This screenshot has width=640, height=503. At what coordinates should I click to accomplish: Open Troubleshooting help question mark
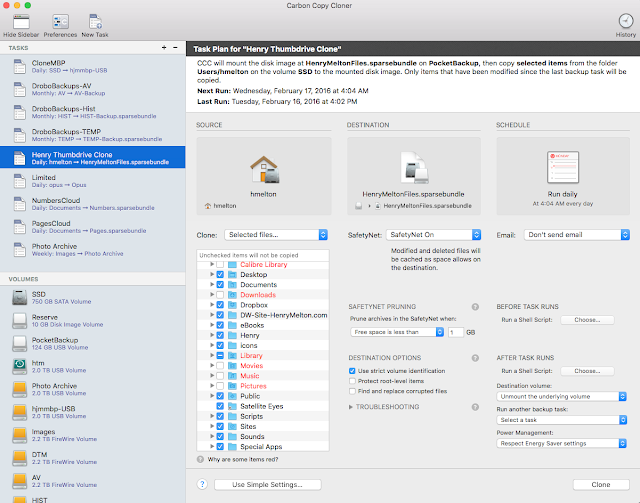click(475, 407)
